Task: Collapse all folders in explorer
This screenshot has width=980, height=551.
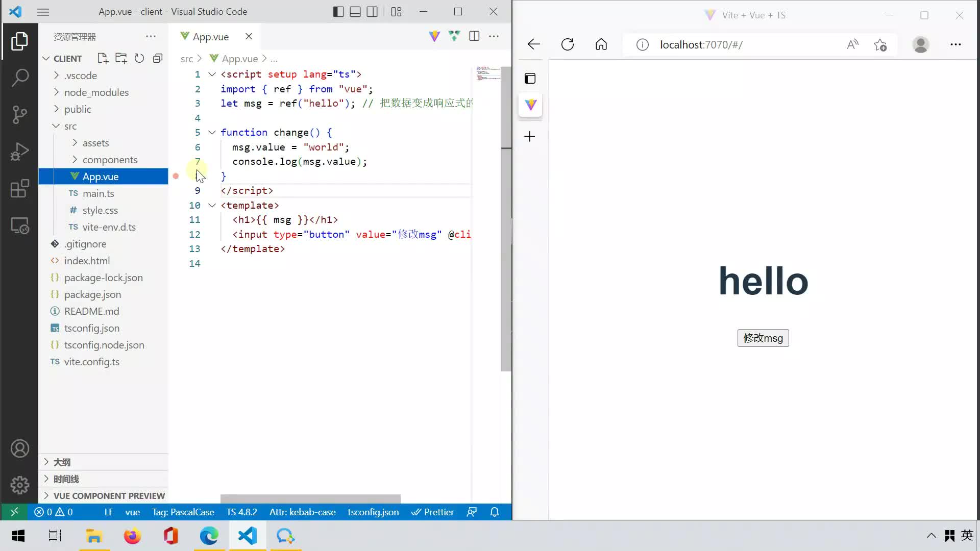Action: 158,58
